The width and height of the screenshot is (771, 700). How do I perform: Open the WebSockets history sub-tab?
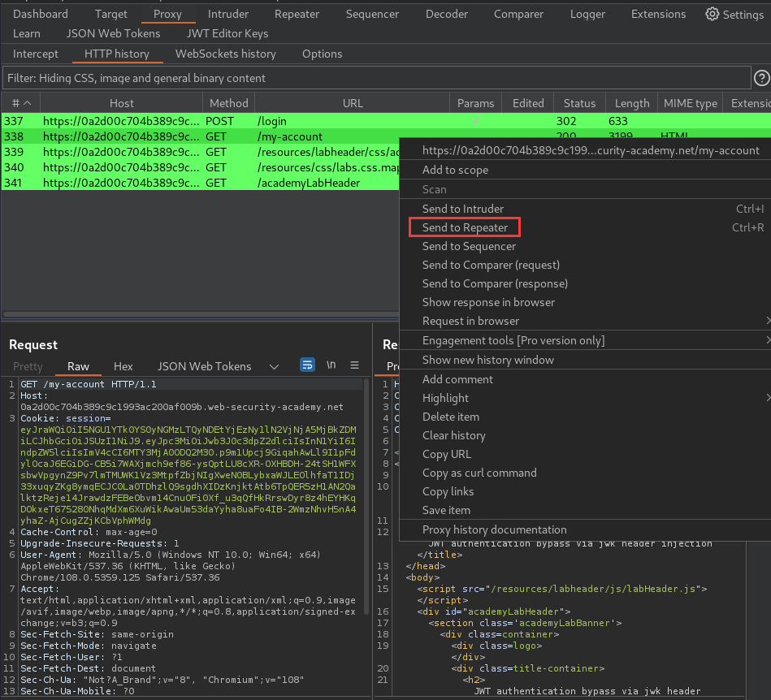(x=226, y=54)
